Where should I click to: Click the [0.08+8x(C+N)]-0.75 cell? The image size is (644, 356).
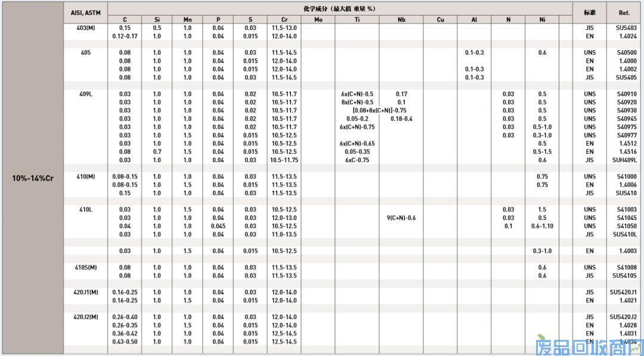pyautogui.click(x=379, y=110)
